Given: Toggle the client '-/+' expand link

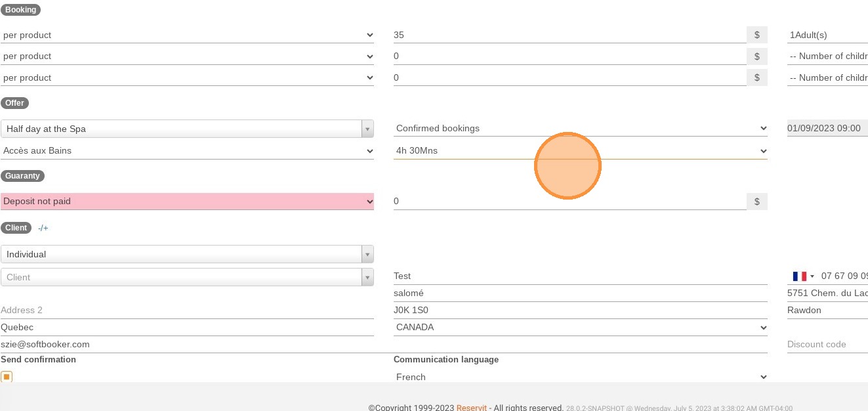Looking at the screenshot, I should 43,228.
